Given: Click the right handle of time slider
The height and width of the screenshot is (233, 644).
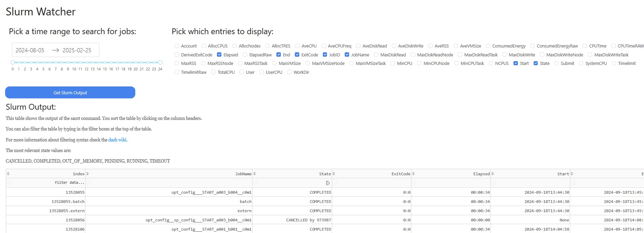Looking at the screenshot, I should pyautogui.click(x=160, y=63).
